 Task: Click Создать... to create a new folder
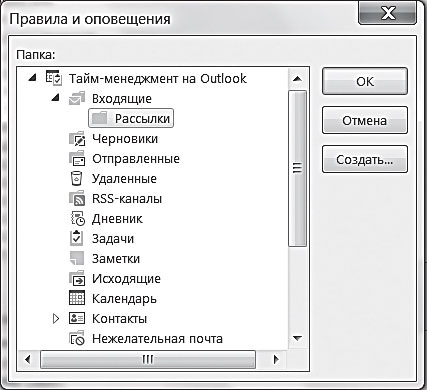[x=365, y=159]
